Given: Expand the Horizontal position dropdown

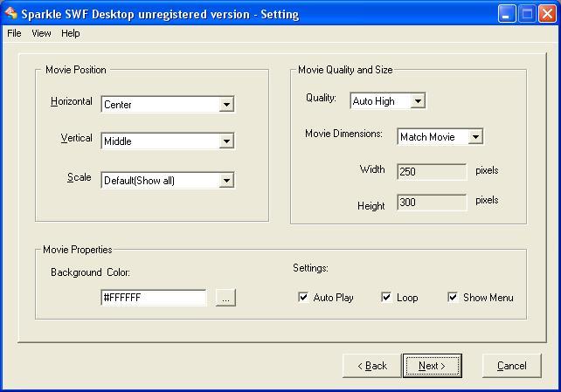Looking at the screenshot, I should click(x=226, y=105).
